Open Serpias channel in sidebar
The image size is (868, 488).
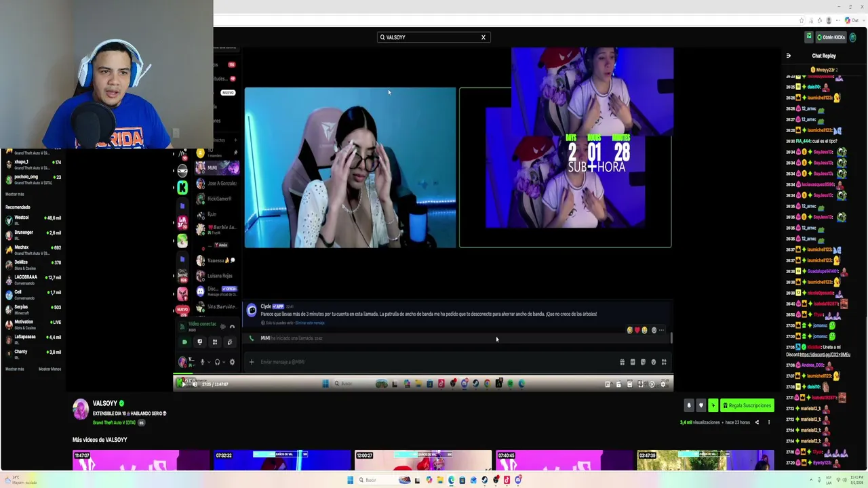(x=33, y=309)
